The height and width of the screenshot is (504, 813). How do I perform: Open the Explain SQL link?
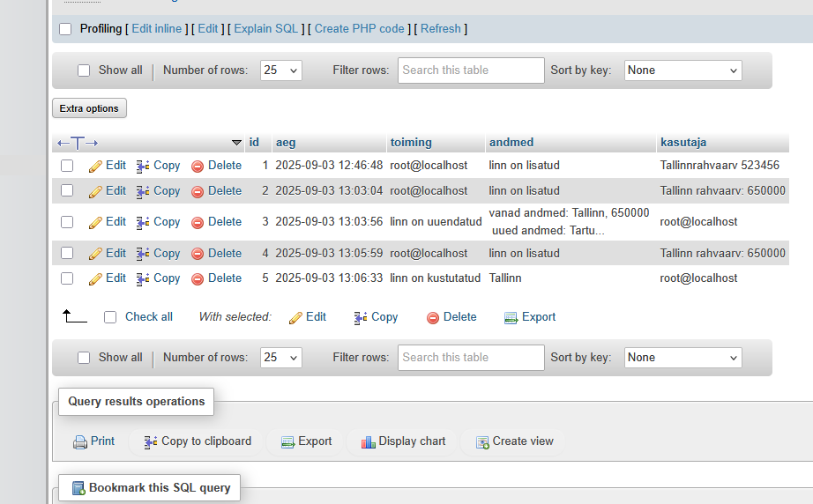pyautogui.click(x=266, y=29)
